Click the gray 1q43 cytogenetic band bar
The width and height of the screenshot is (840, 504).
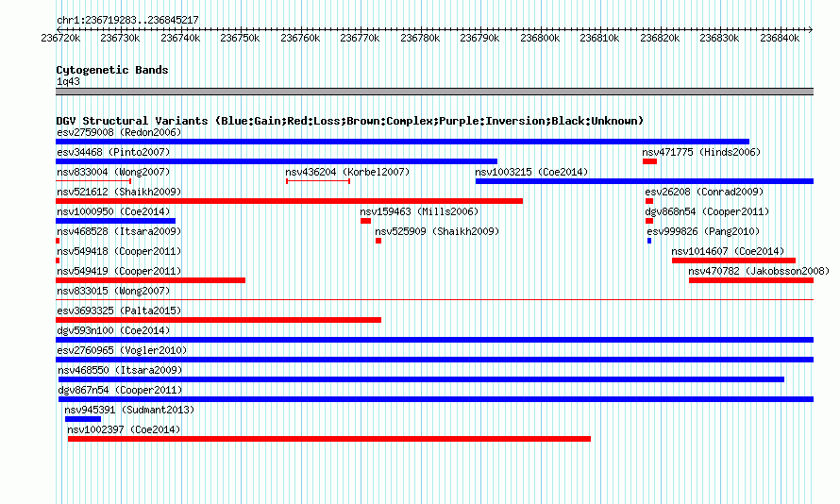point(434,92)
